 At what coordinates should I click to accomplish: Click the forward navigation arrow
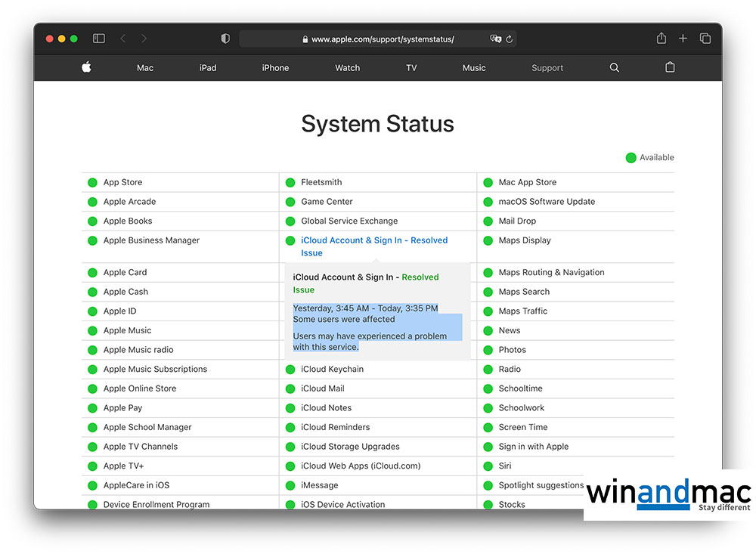[x=144, y=39]
